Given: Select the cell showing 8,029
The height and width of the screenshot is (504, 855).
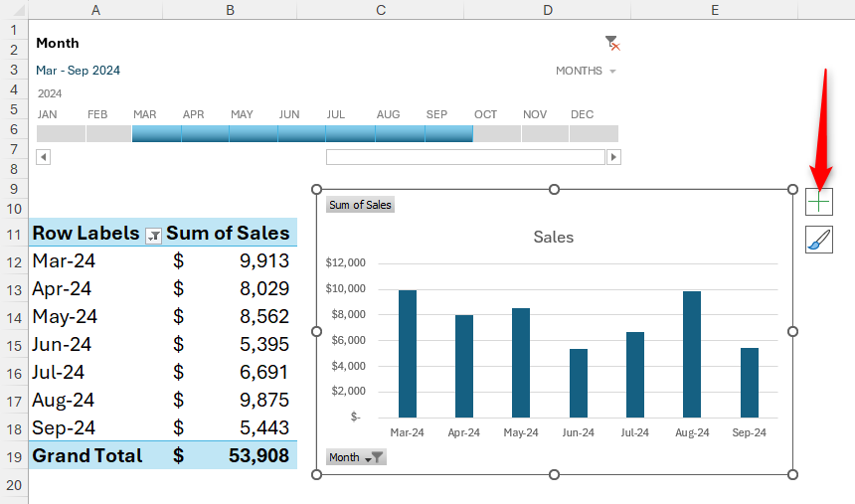Looking at the screenshot, I should [x=230, y=288].
